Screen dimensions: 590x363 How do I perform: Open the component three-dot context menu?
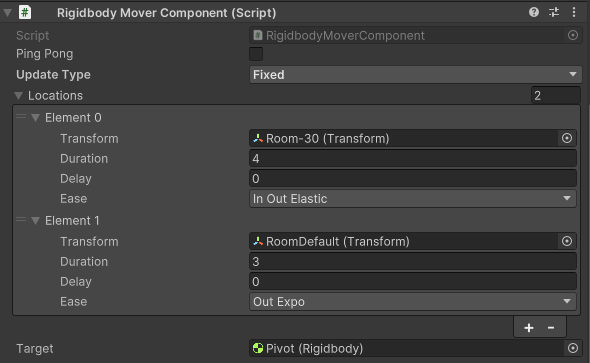[574, 12]
